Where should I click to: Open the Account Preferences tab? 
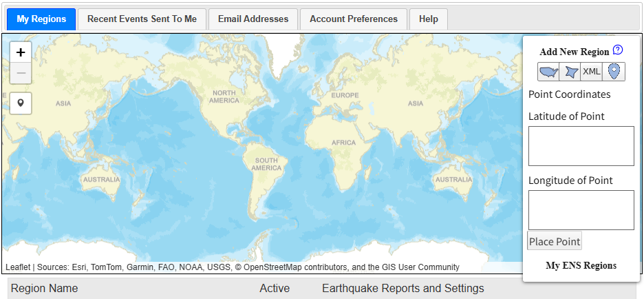(354, 19)
